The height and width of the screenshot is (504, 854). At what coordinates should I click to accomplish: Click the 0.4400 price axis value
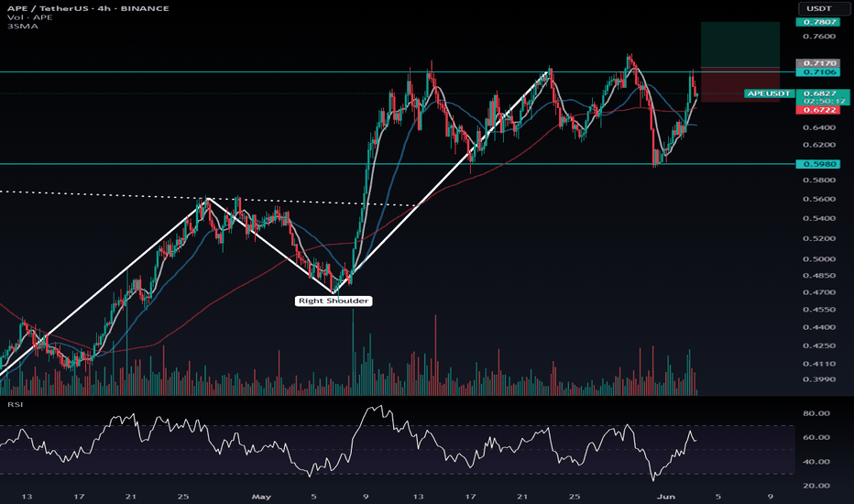coord(819,327)
